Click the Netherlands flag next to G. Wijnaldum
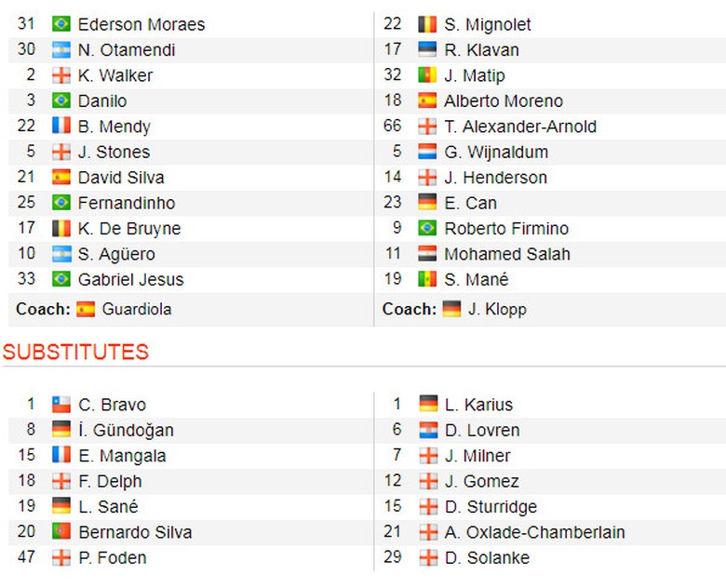 tap(427, 152)
